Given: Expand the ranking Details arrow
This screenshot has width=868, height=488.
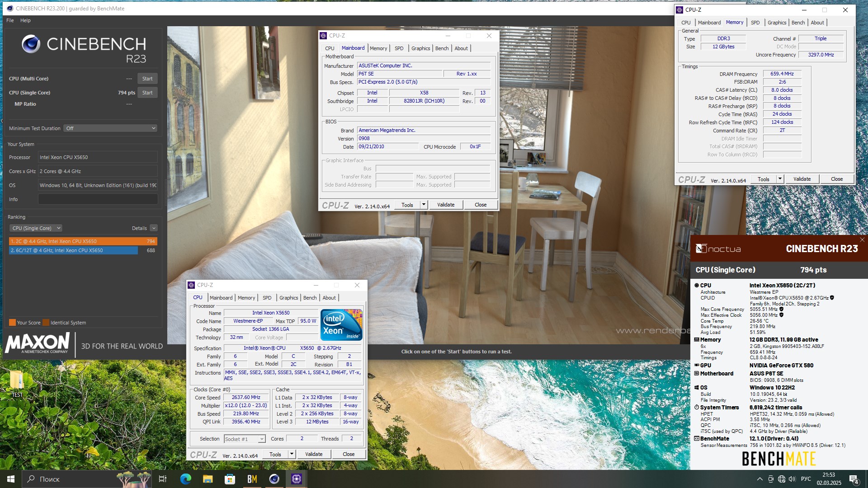Looking at the screenshot, I should (154, 228).
